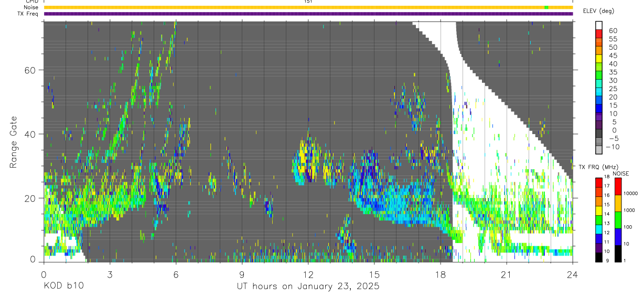Click the '45' label on ELEV colorbar
The image size is (644, 297).
(x=613, y=56)
